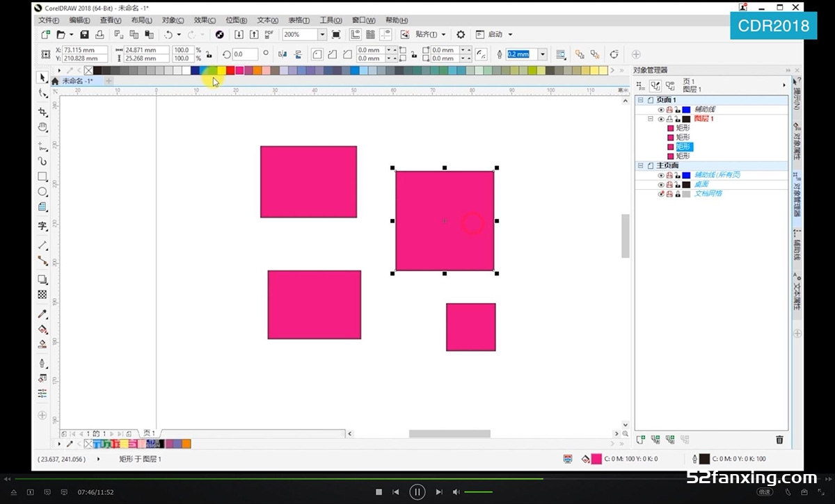Screen dimensions: 835x504
Task: Click New Layer icon at Object Manager bottom
Action: [640, 439]
